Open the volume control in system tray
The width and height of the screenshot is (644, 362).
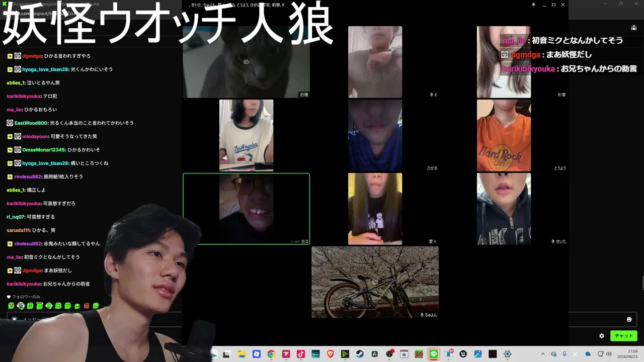[x=610, y=354]
